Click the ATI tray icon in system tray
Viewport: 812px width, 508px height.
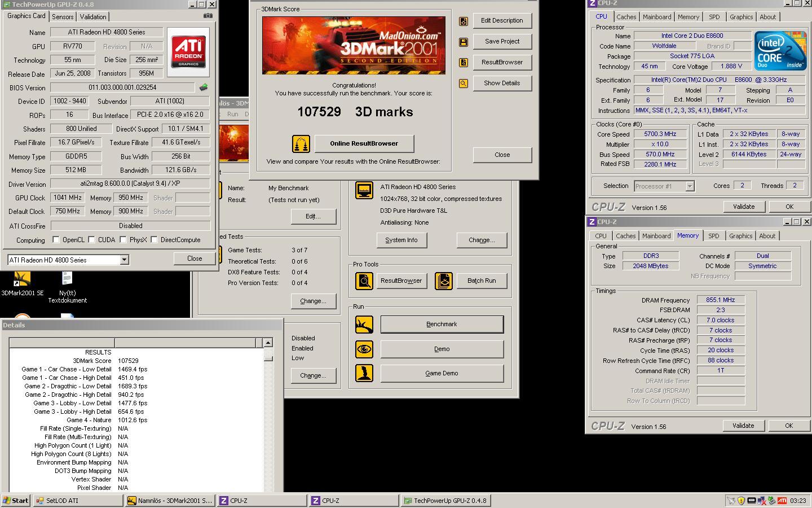pos(782,500)
